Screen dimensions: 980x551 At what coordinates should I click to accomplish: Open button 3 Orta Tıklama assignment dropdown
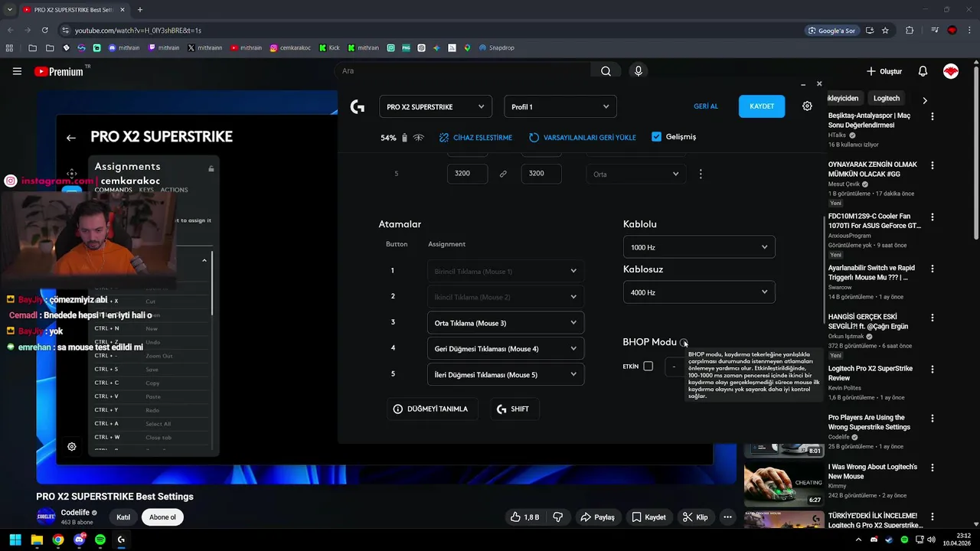(505, 323)
